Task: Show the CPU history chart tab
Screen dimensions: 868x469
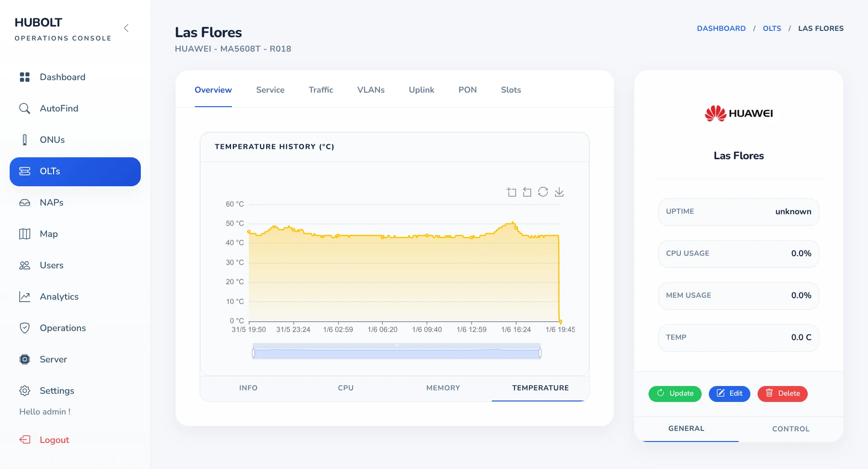Action: tap(346, 388)
